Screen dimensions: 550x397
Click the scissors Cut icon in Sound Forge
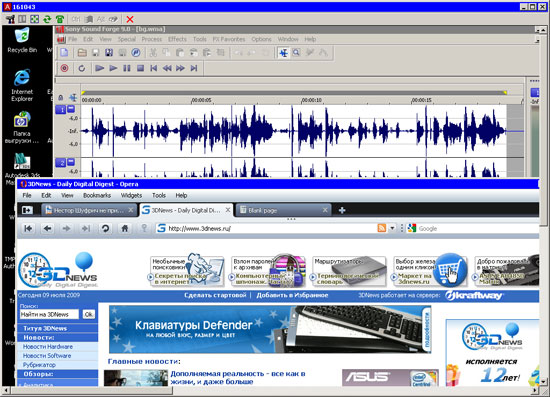(153, 53)
